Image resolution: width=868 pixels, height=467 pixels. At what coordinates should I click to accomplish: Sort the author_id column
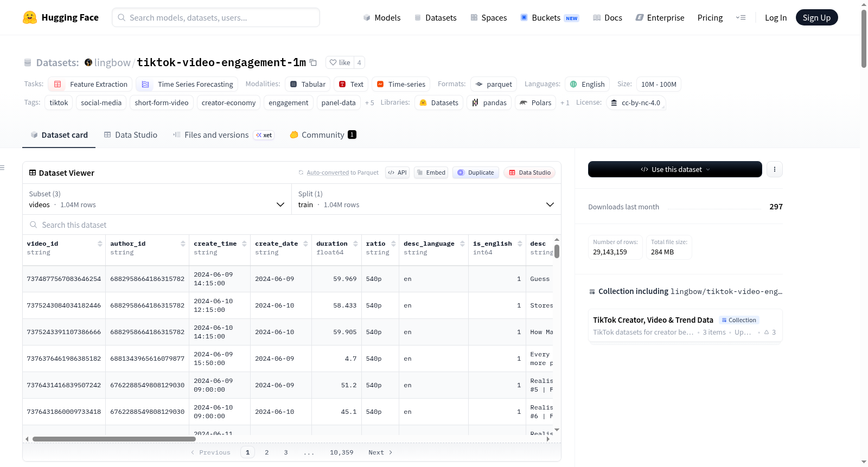coord(183,244)
